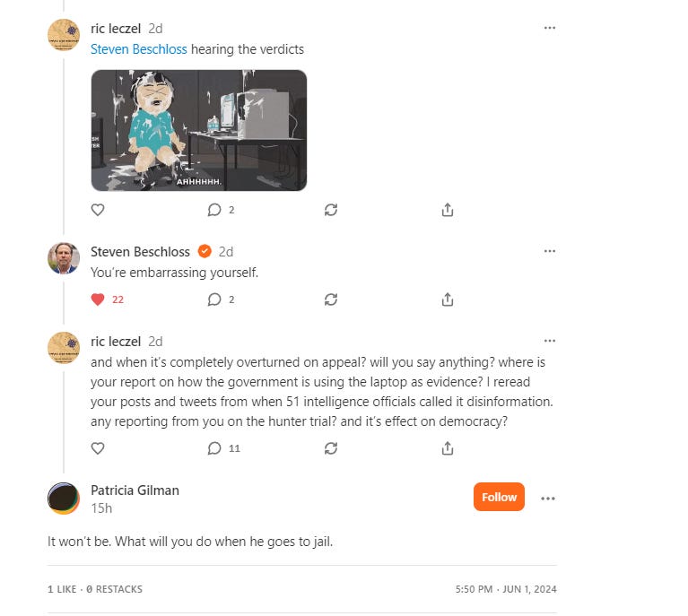Open Steven Beschloss's profile photo
The height and width of the screenshot is (616, 688).
pyautogui.click(x=64, y=258)
